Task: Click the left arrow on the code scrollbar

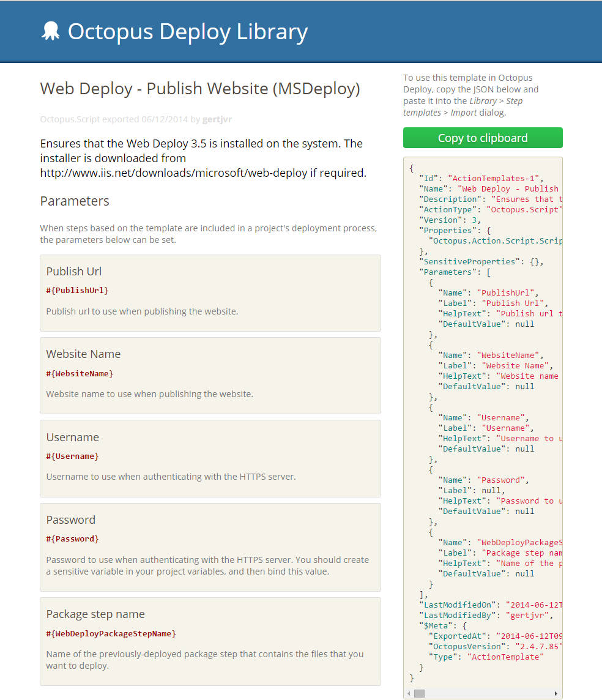Action: pyautogui.click(x=407, y=693)
